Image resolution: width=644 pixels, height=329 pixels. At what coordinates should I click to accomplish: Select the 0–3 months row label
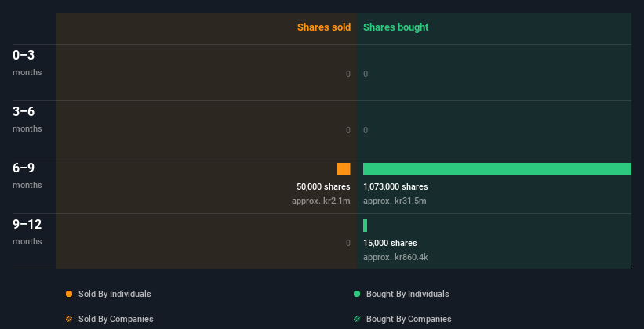pos(27,63)
